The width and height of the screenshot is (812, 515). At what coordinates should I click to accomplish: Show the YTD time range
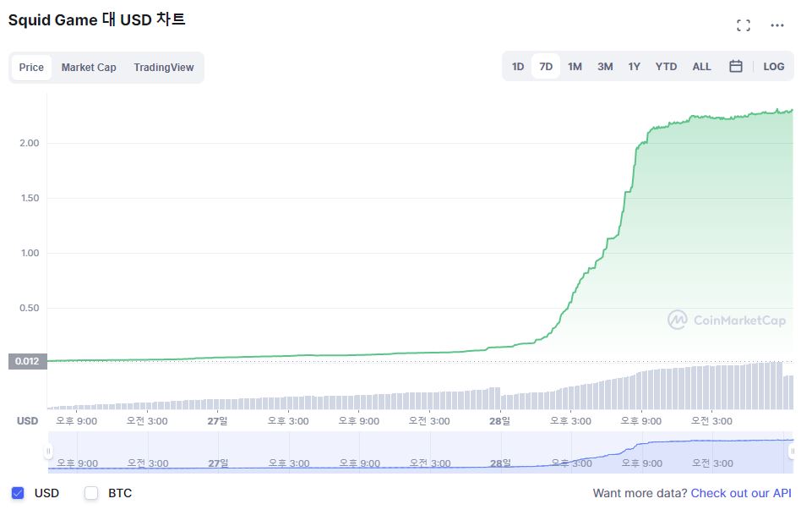(x=666, y=67)
